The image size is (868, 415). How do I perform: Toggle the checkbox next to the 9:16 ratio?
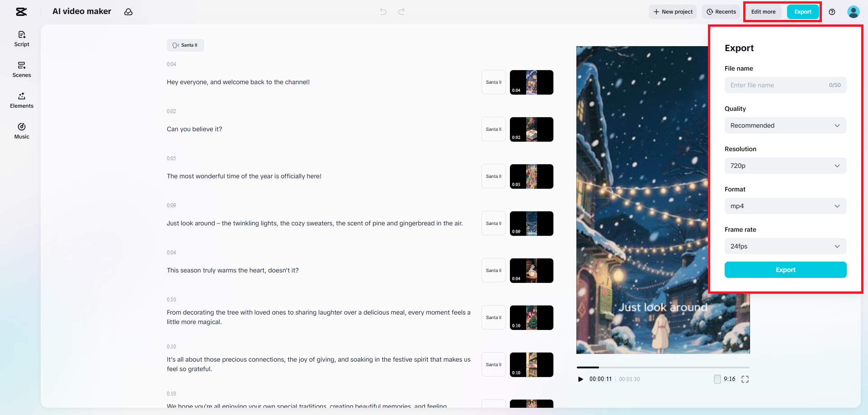(717, 379)
